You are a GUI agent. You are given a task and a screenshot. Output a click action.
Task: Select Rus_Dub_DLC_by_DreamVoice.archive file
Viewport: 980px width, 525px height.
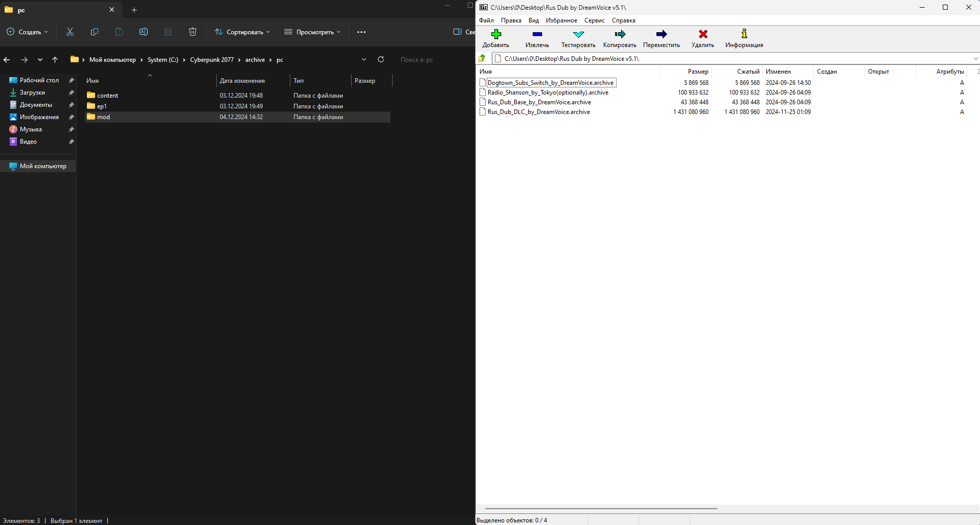point(539,112)
